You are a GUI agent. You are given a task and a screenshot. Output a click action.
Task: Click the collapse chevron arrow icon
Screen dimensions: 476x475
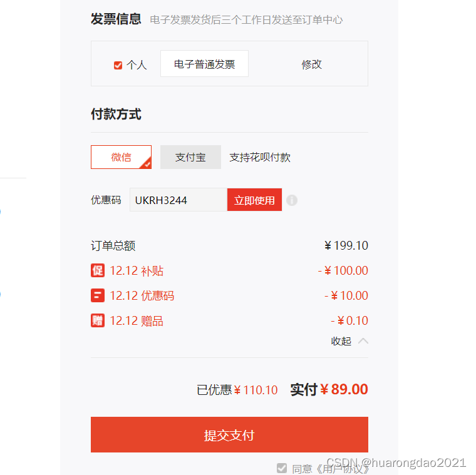pos(363,341)
